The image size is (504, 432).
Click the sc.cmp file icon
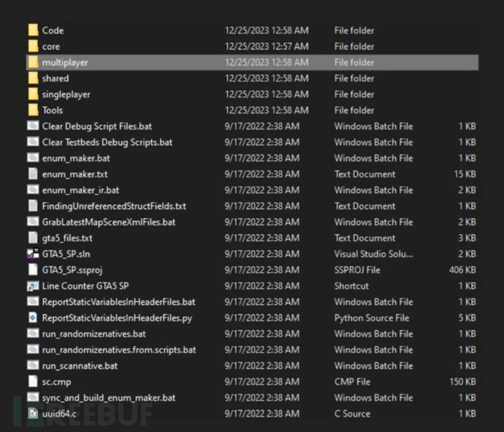coord(33,382)
